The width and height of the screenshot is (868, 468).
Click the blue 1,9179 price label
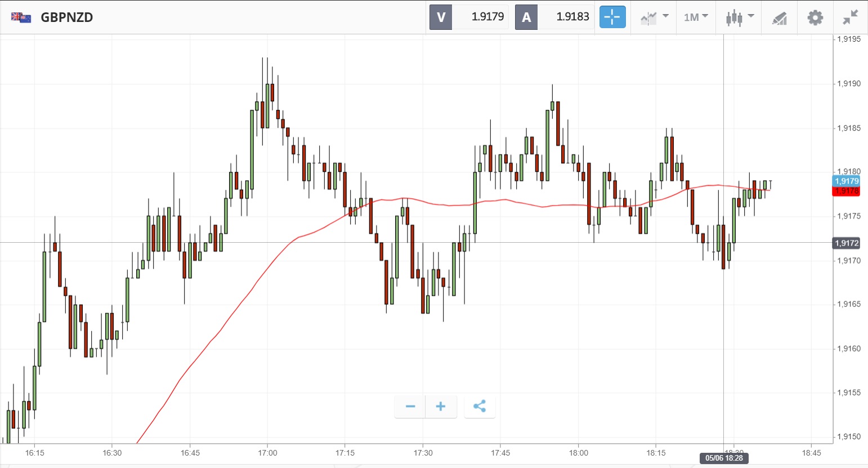(x=846, y=181)
